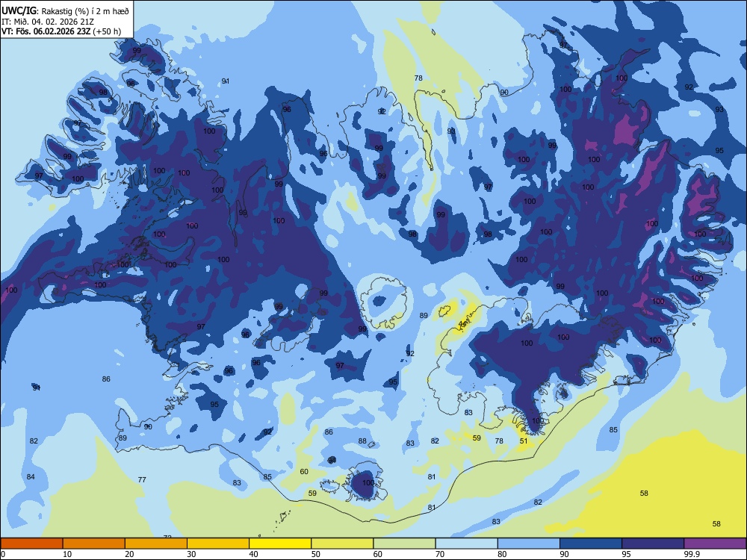
Task: Pick the light blue 80–90 legend swatch
Action: [529, 544]
